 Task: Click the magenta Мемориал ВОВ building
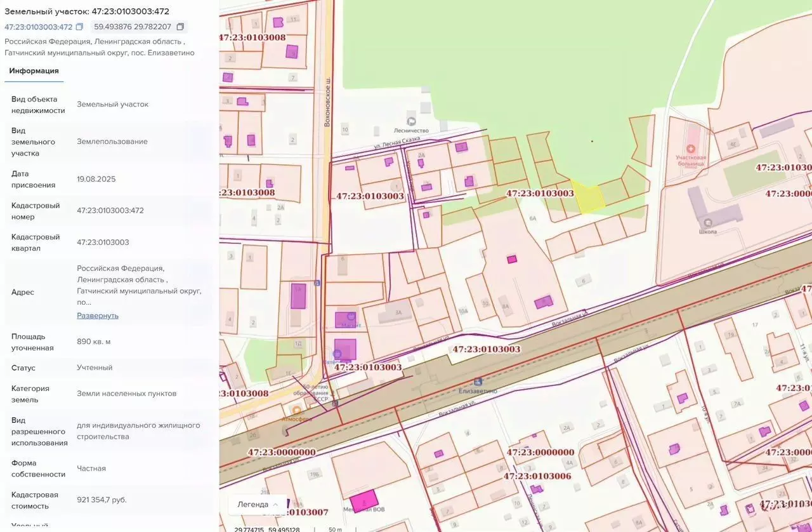pos(364,501)
